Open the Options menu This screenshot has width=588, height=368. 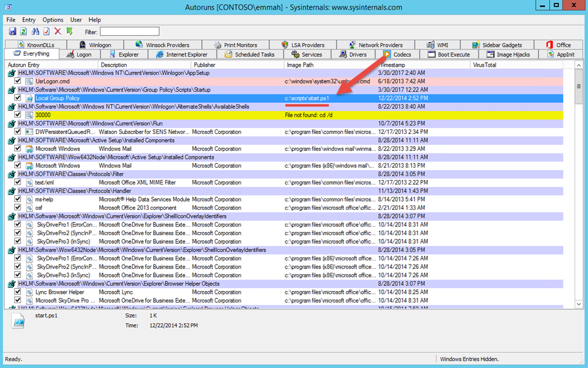53,20
